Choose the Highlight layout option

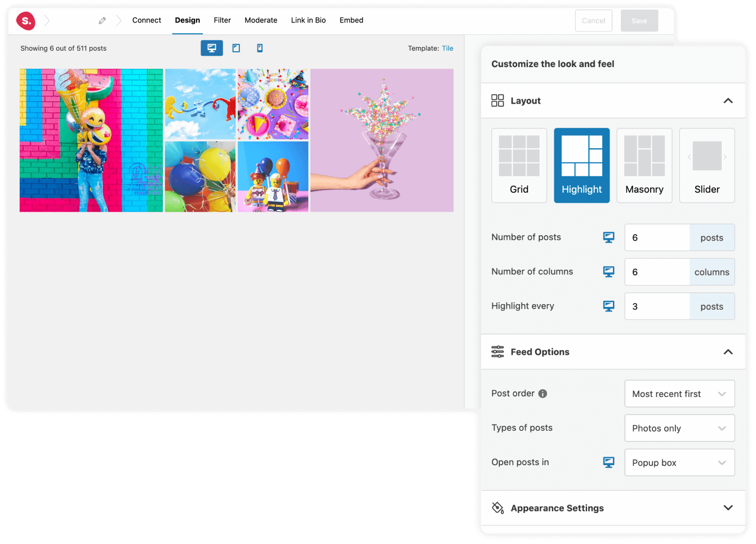click(x=582, y=166)
